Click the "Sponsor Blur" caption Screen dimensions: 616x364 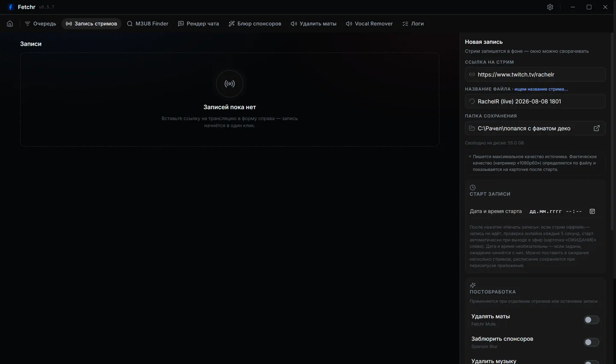pyautogui.click(x=484, y=346)
